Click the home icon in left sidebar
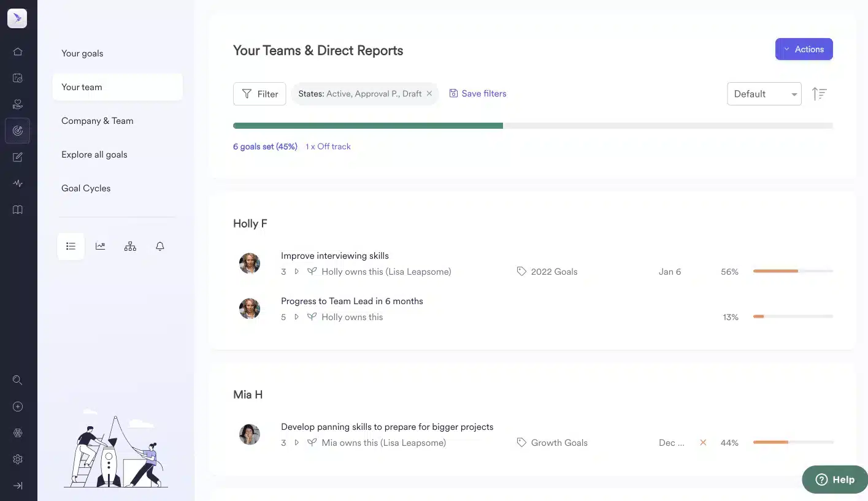Viewport: 868px width, 501px height. 18,52
